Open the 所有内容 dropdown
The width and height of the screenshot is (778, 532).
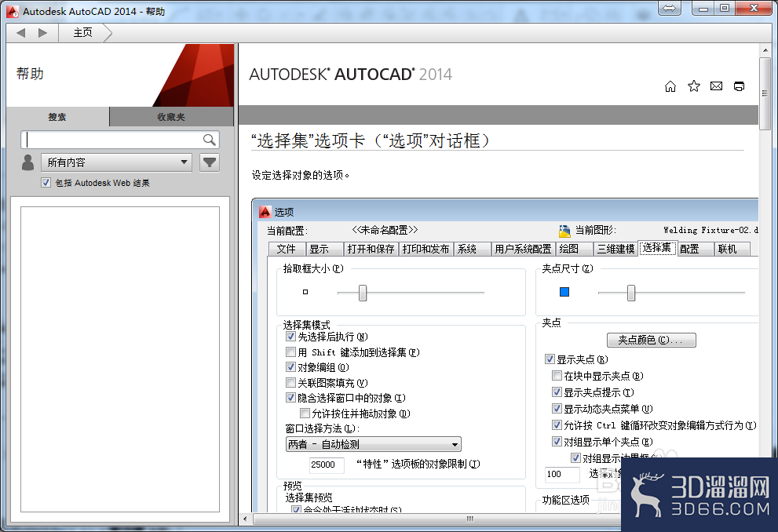click(117, 162)
